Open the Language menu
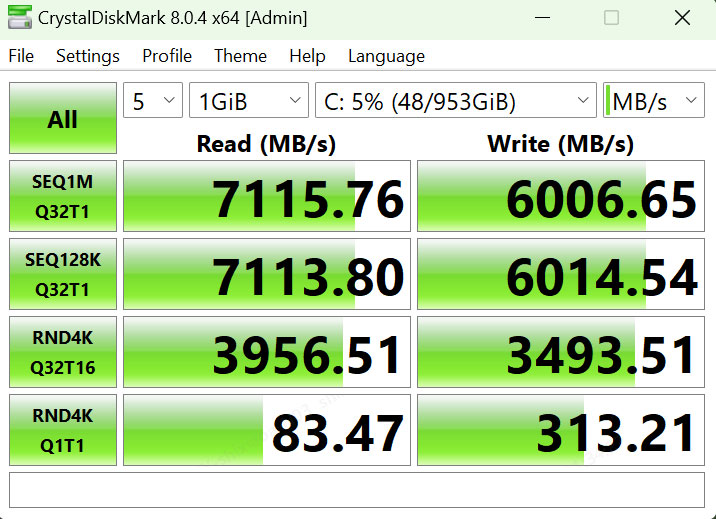Screen dimensions: 716x519 click(386, 56)
